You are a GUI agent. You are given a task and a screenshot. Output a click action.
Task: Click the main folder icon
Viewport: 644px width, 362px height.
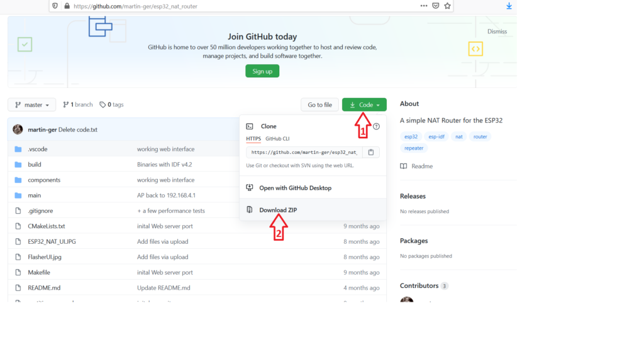pyautogui.click(x=18, y=195)
